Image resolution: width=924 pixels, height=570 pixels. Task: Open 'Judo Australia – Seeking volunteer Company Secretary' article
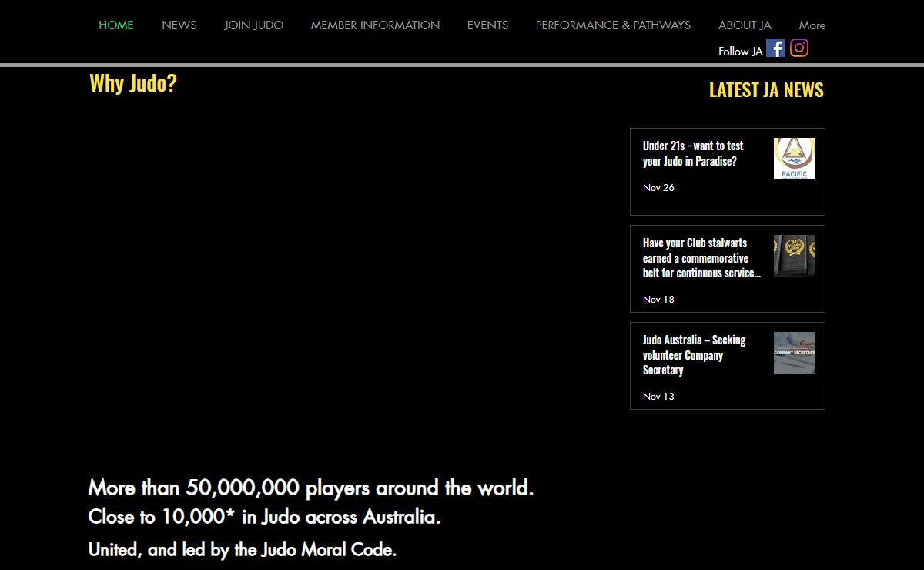point(695,355)
